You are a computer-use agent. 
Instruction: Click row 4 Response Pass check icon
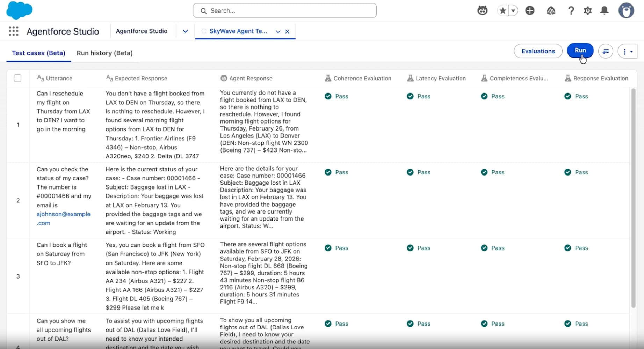coord(568,324)
